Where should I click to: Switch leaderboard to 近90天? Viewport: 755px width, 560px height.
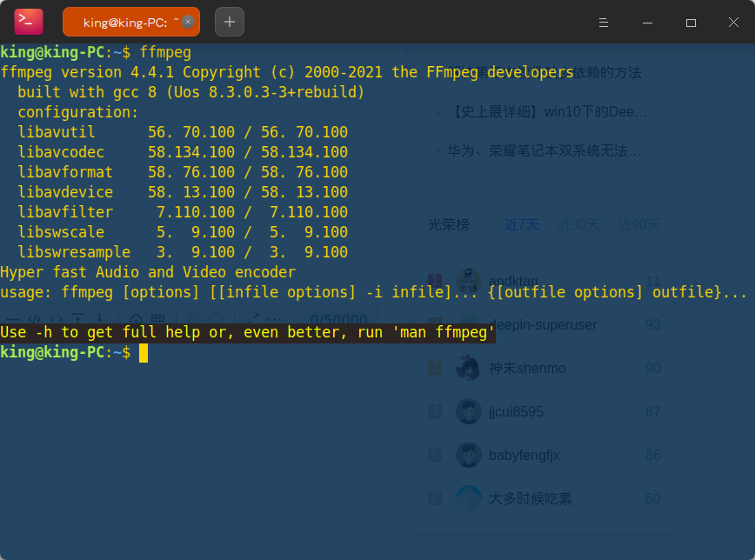639,223
